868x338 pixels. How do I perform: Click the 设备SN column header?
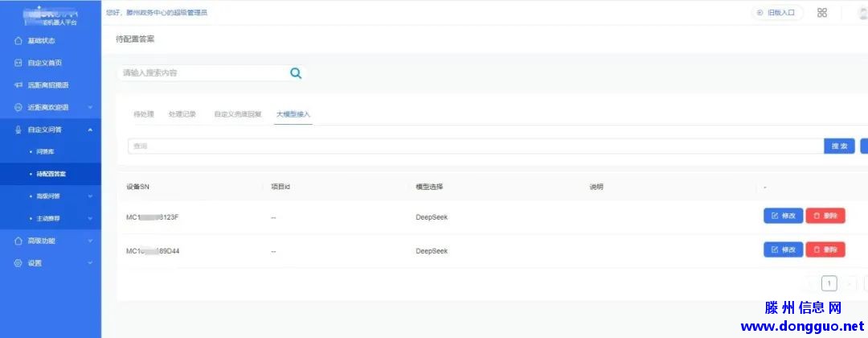[138, 187]
